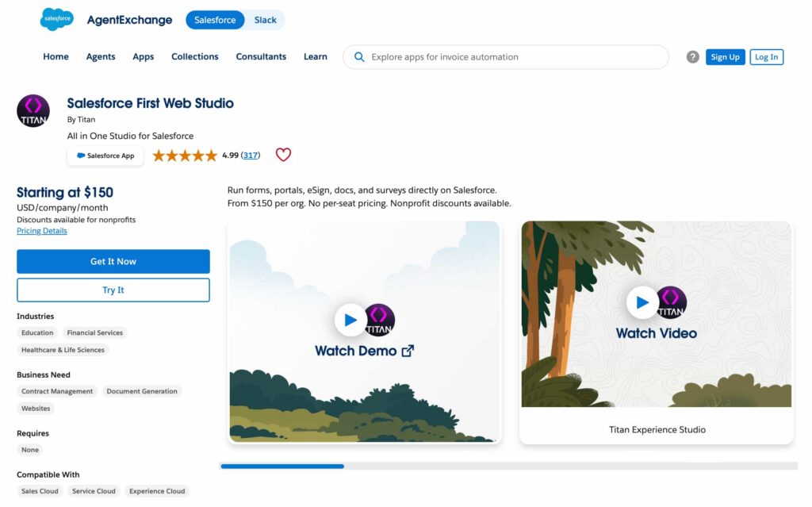Click the five-star rating icons

click(185, 155)
